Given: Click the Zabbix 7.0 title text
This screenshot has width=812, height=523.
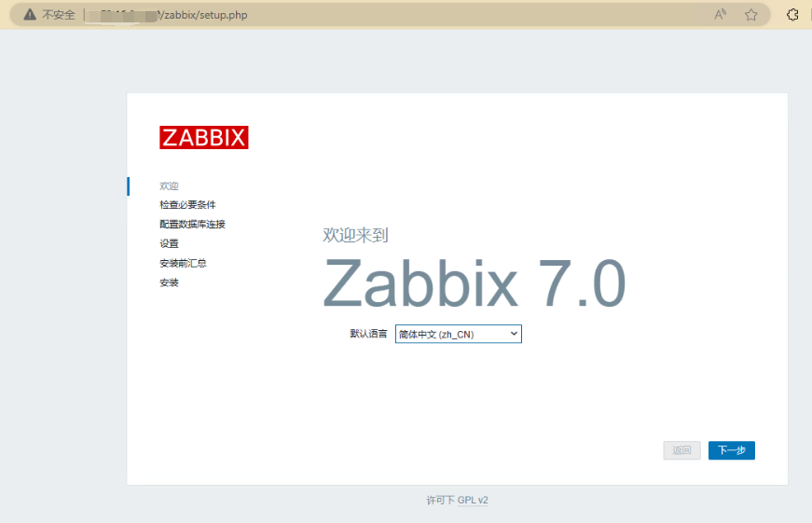Looking at the screenshot, I should coord(474,283).
